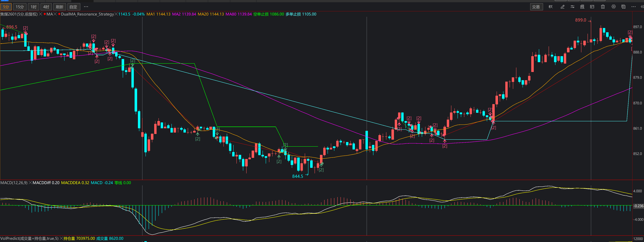The image size is (644, 242).
Task: Click the MA1 1144.13 value
Action: pos(158,14)
